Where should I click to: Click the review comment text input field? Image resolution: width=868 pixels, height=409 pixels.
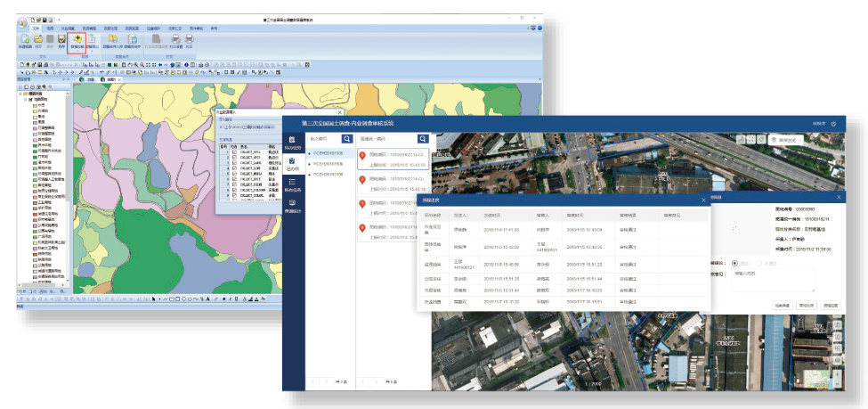(775, 282)
